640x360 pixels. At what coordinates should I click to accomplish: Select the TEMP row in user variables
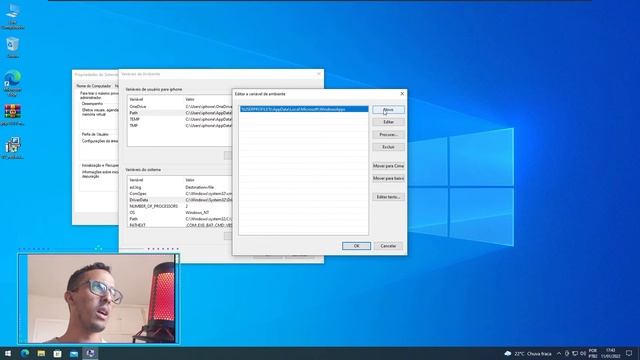pyautogui.click(x=180, y=119)
